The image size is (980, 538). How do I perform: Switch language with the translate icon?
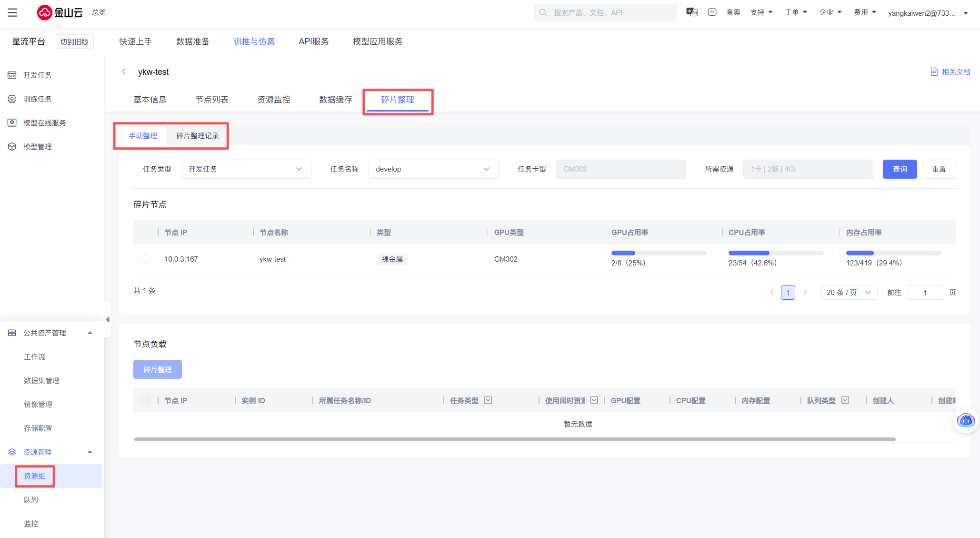[x=692, y=12]
